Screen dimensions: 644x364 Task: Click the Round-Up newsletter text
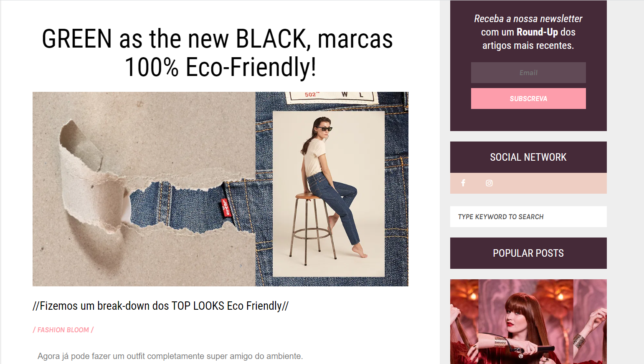537,32
